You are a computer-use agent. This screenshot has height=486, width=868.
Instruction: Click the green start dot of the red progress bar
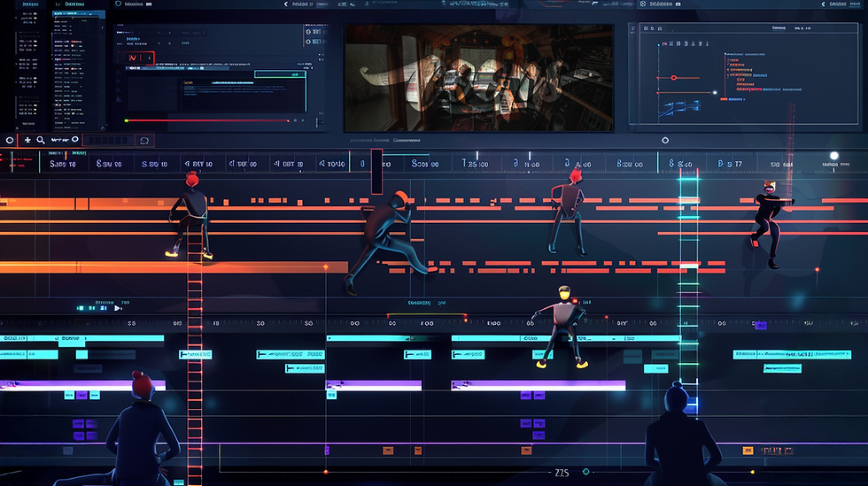(127, 120)
